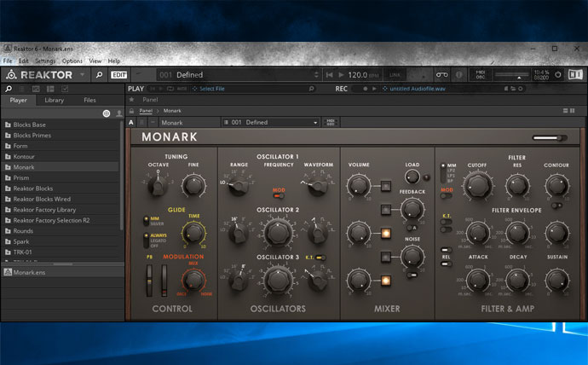Viewport: 588px width, 365px height.
Task: Click the filter Cutoff knob
Action: [478, 185]
